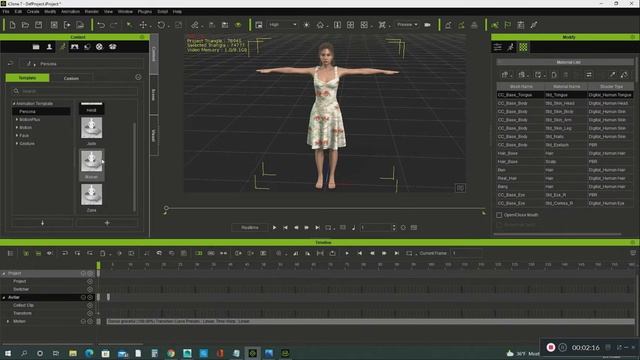Open the Render menu
Screen dimensions: 640x360
tap(91, 11)
